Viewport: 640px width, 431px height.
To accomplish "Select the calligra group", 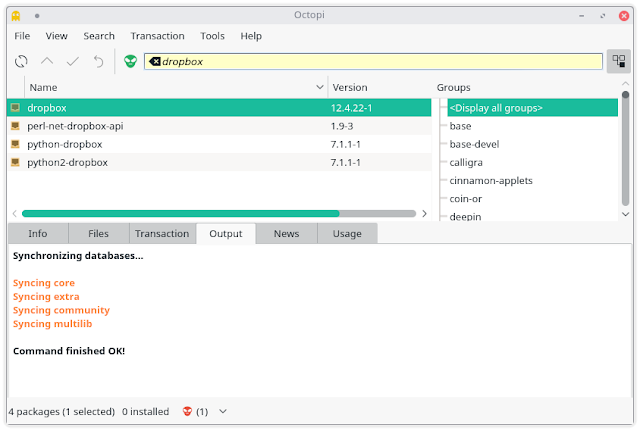I will (x=466, y=162).
